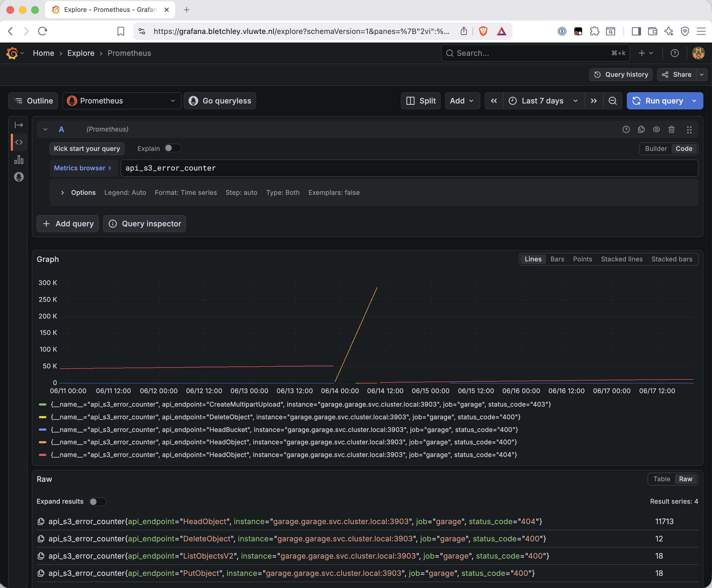Open Query history

click(621, 75)
